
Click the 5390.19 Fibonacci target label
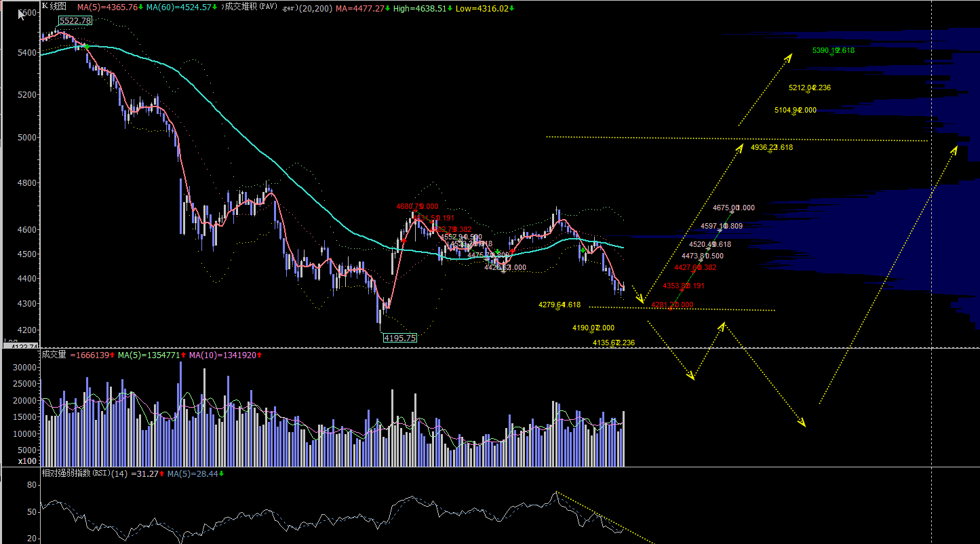[x=833, y=51]
